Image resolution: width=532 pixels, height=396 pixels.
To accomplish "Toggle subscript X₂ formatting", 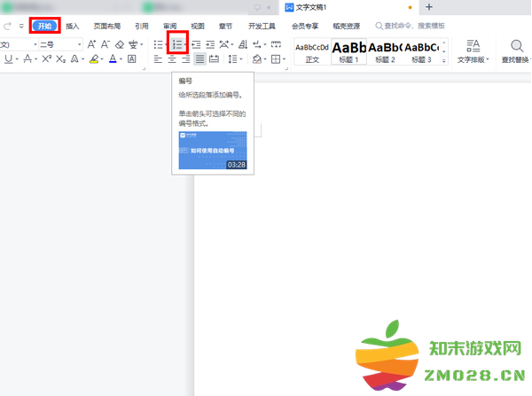I will tap(60, 59).
